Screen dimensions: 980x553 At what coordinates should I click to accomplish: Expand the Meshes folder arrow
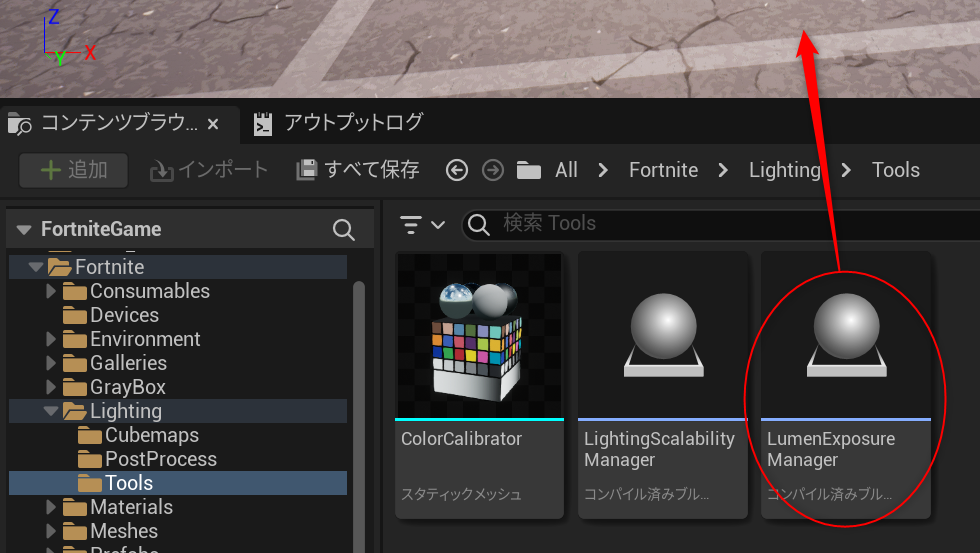click(x=51, y=531)
